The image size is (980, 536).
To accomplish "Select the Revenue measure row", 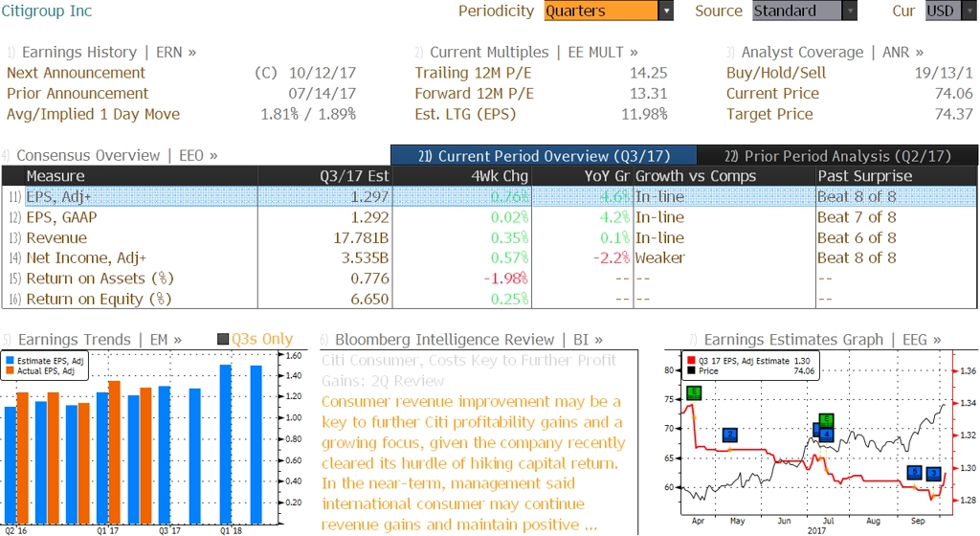I will point(489,237).
